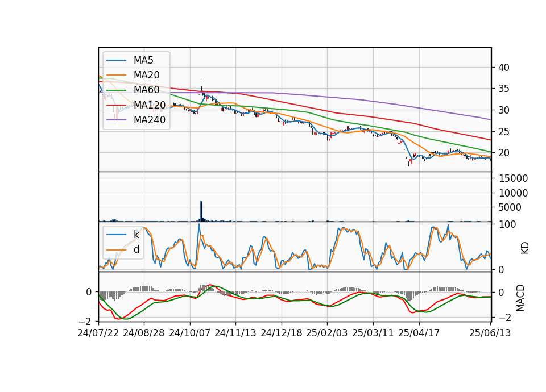Click the tall volume spike bar
The image size is (546, 392).
point(201,211)
